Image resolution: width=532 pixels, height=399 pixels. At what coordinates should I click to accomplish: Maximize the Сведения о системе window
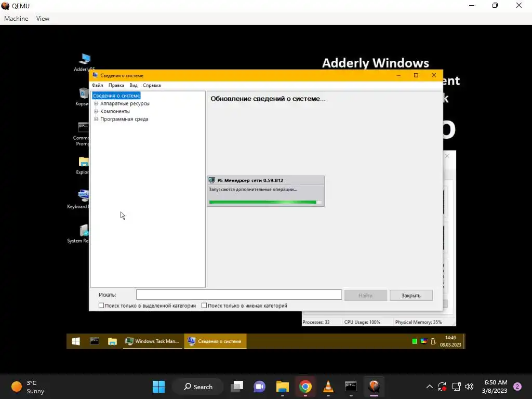[x=416, y=75]
